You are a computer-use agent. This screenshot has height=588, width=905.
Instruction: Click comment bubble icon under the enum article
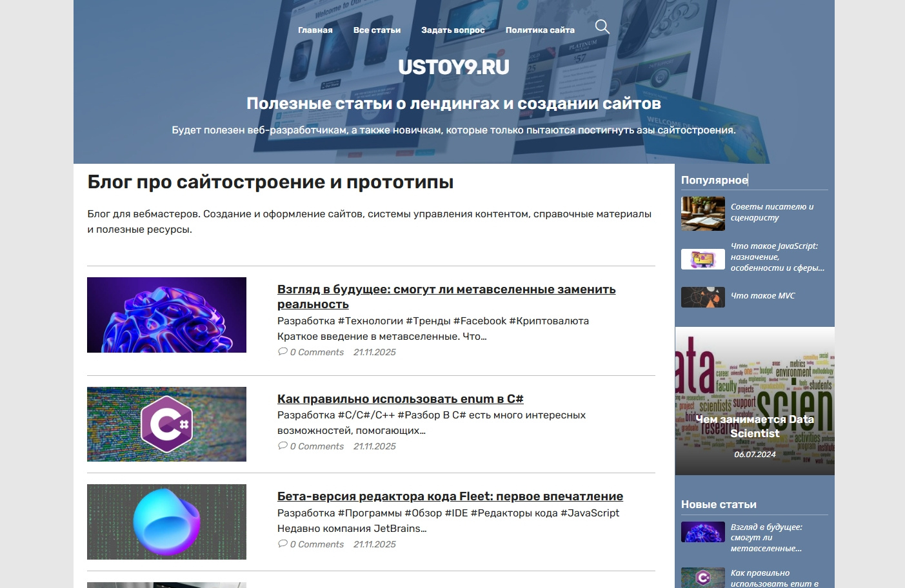tap(283, 446)
